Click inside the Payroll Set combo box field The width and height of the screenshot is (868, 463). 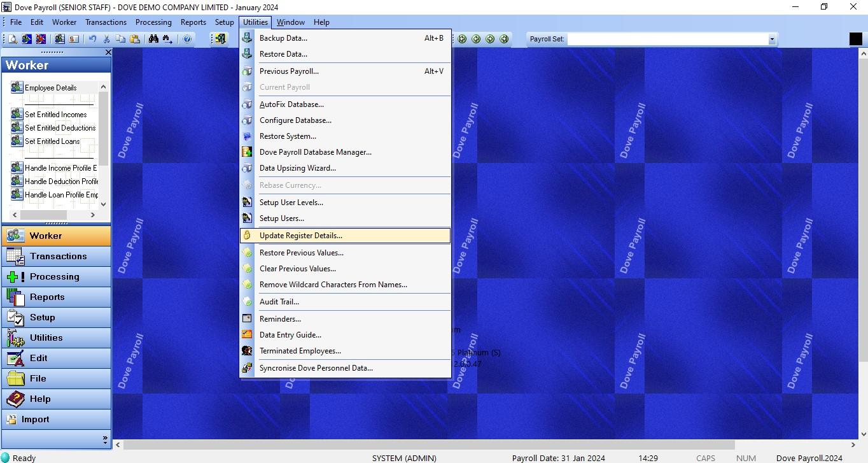(668, 39)
